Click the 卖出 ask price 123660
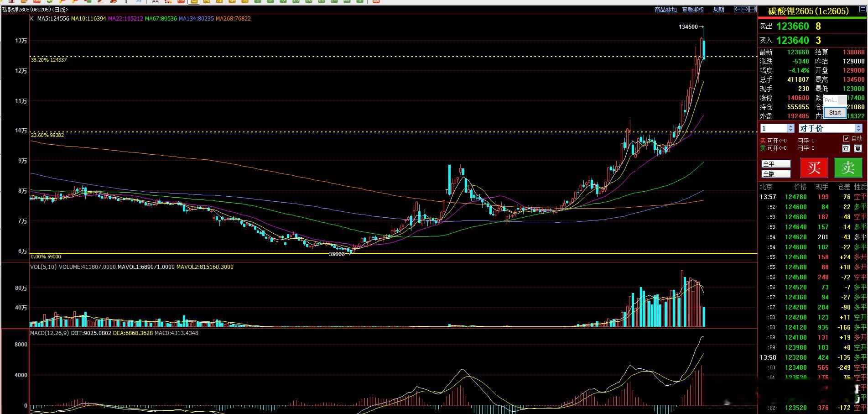The height and width of the screenshot is (414, 868). tap(793, 26)
